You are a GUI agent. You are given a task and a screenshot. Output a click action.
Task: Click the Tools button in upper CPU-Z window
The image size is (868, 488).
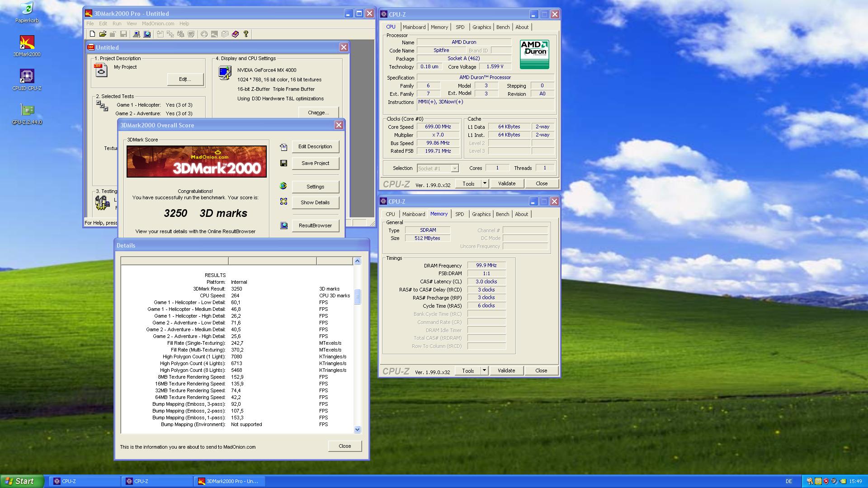(468, 183)
